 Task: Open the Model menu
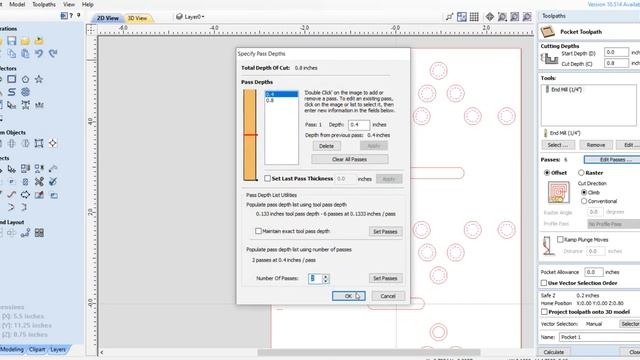17,4
